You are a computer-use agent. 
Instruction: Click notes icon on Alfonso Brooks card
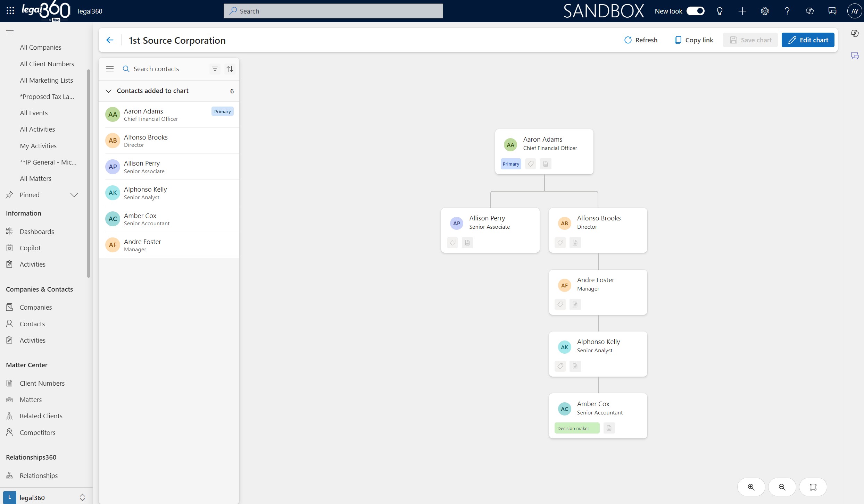pyautogui.click(x=575, y=242)
